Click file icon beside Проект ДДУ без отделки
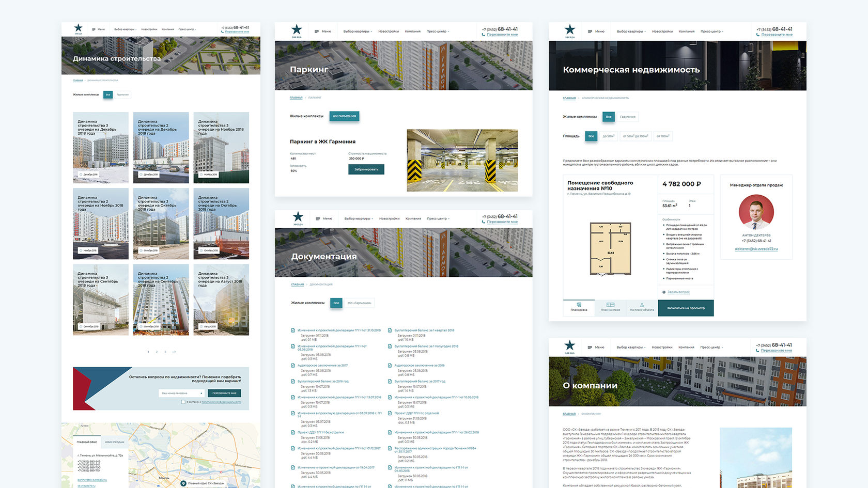 pos(293,432)
